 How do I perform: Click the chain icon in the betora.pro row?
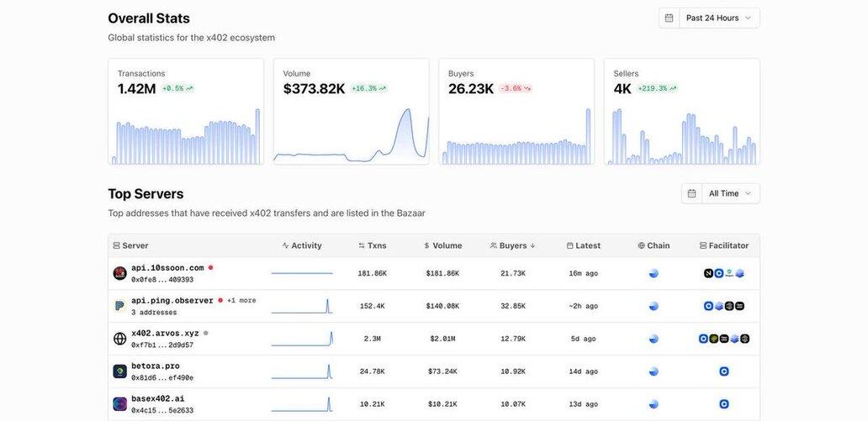pyautogui.click(x=654, y=371)
